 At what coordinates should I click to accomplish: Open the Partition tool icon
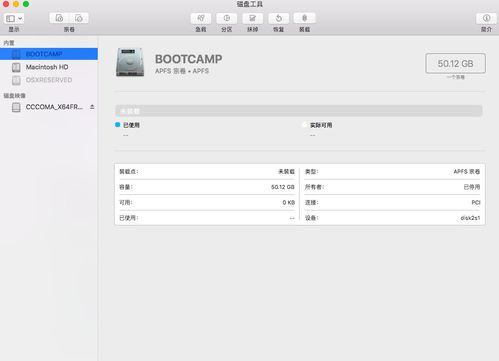coord(227,18)
